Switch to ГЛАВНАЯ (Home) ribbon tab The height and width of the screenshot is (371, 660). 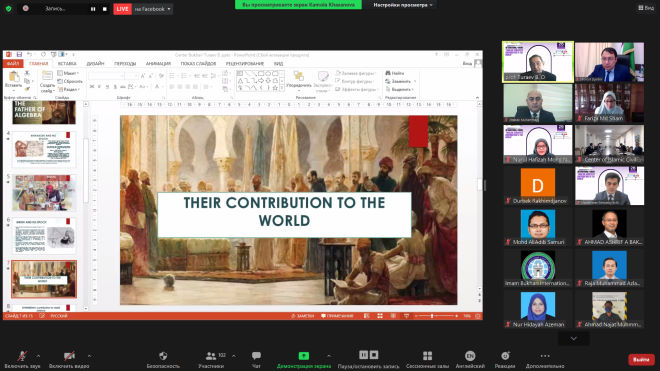point(39,64)
